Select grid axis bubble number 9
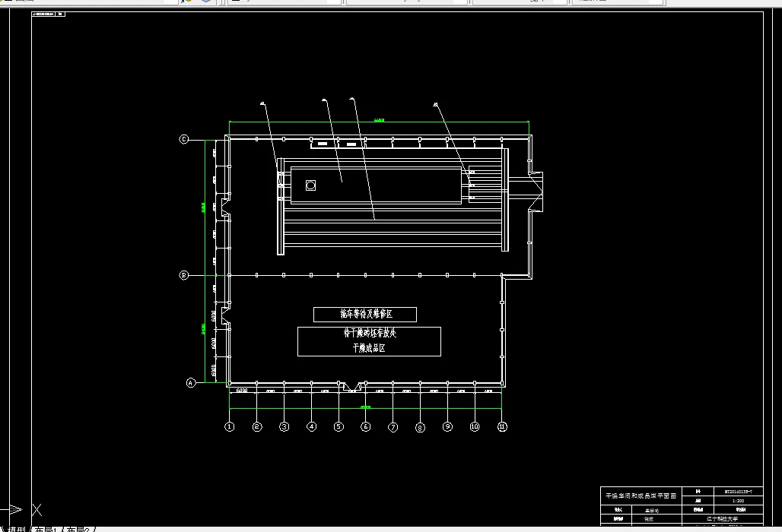 pyautogui.click(x=448, y=427)
